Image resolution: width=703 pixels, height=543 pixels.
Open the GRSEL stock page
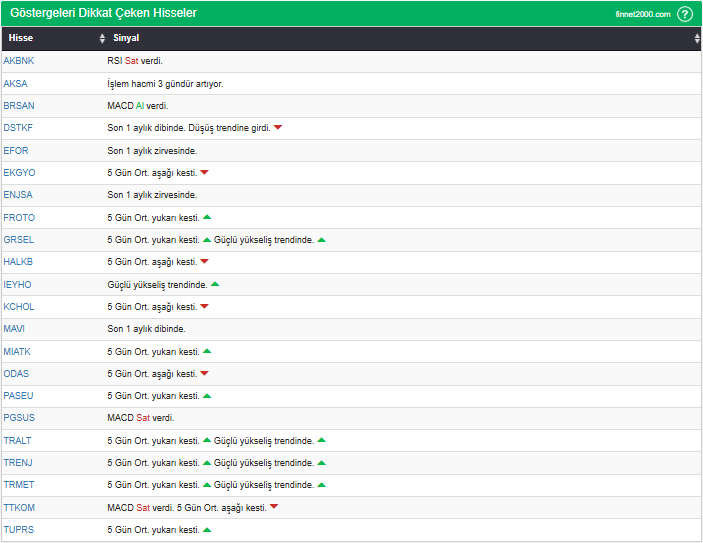click(19, 240)
